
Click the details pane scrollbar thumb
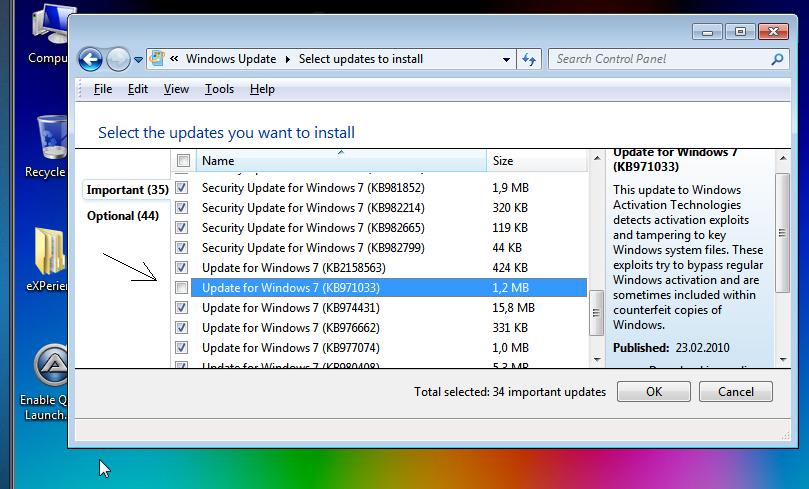pyautogui.click(x=783, y=233)
